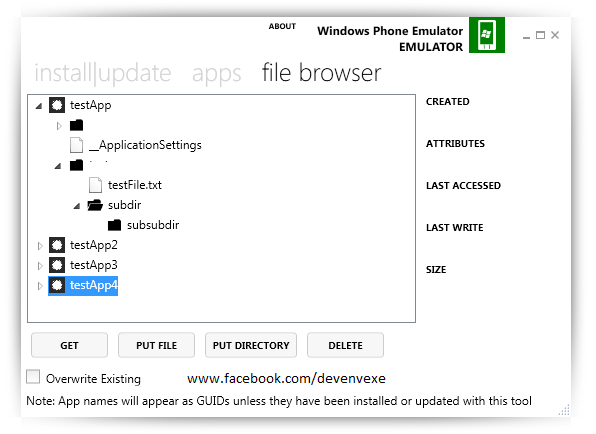Image resolution: width=596 pixels, height=434 pixels.
Task: Open the ABOUT menu
Action: pyautogui.click(x=282, y=26)
